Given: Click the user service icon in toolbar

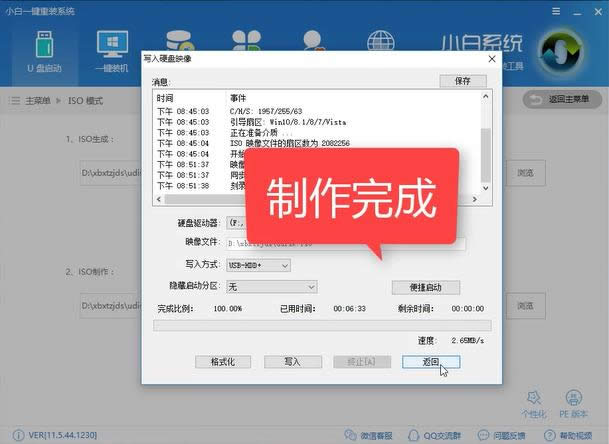Looking at the screenshot, I should [313, 40].
